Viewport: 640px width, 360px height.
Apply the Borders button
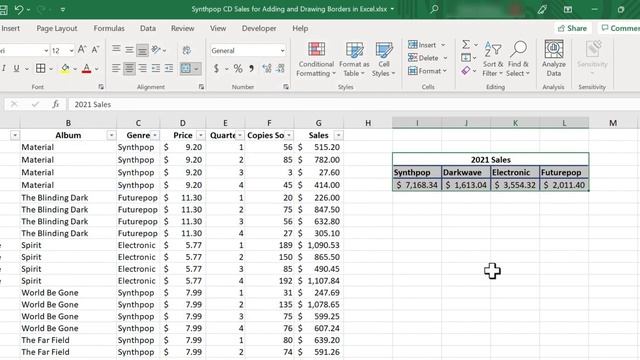coord(40,69)
